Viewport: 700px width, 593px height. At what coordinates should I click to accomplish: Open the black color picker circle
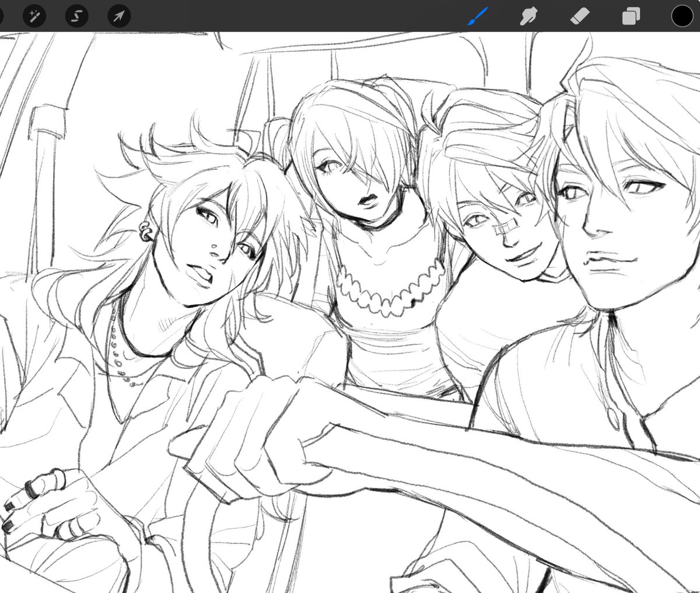coord(681,16)
